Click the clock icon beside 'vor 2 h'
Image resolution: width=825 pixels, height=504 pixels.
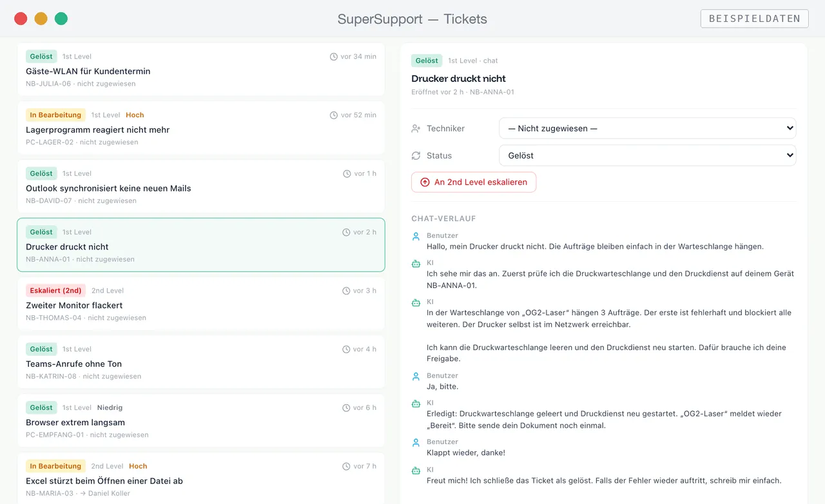tap(346, 233)
